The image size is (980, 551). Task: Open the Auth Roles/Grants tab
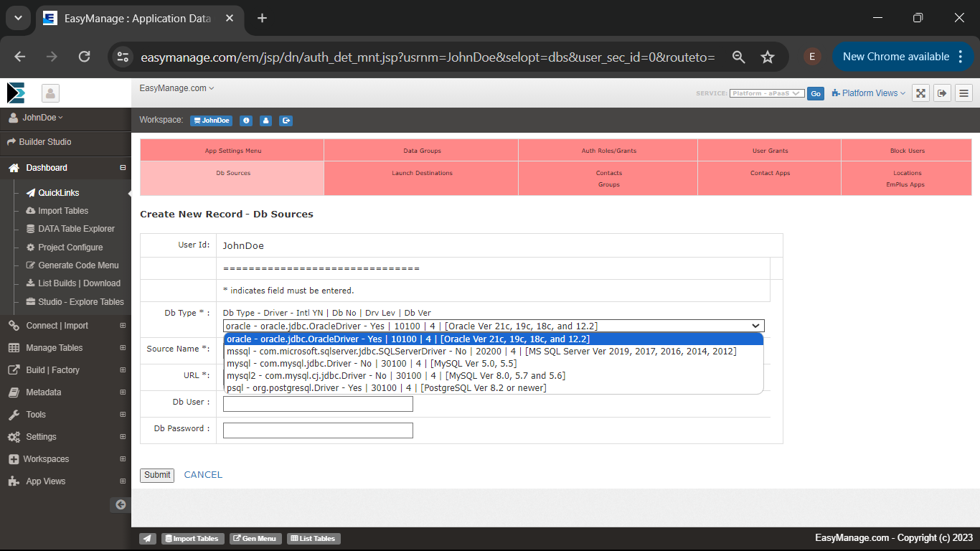coord(608,151)
